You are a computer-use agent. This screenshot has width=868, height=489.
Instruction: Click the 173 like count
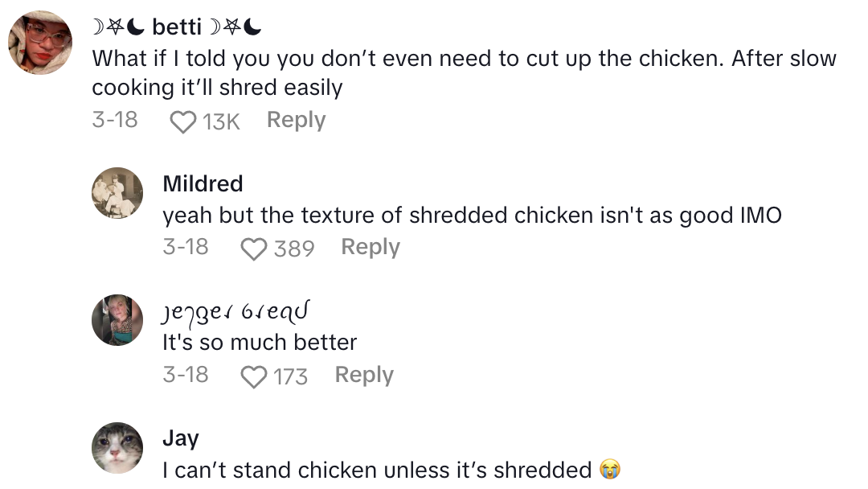[x=290, y=376]
